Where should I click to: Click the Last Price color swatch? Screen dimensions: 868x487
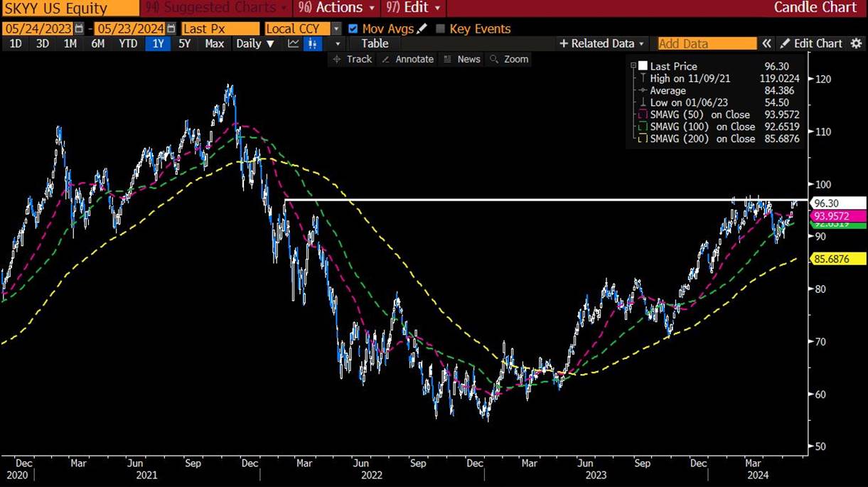[x=643, y=66]
